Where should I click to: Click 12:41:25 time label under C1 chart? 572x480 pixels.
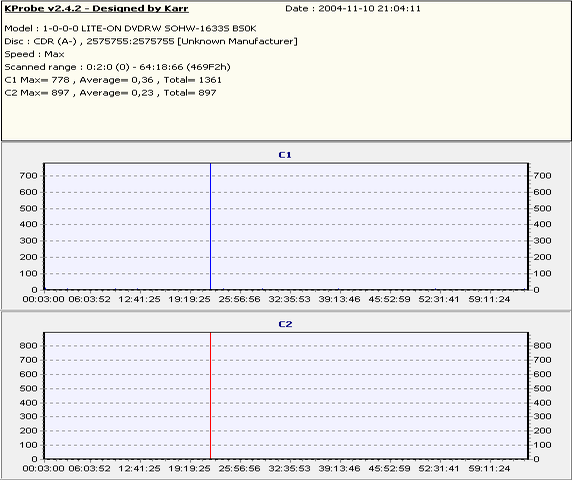pos(139,299)
